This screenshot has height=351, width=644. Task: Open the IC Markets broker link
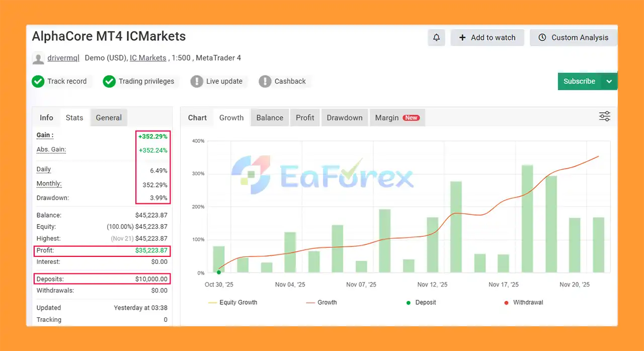point(148,58)
